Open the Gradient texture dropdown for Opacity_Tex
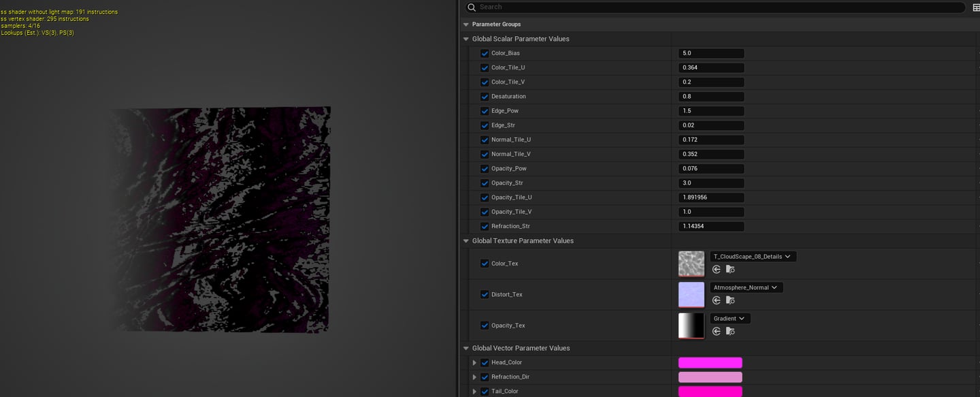 click(x=730, y=319)
